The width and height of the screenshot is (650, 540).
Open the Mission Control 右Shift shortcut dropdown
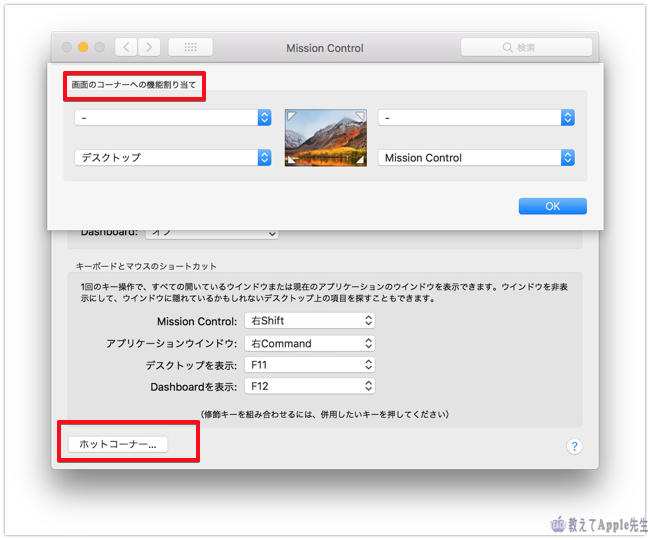pos(310,320)
